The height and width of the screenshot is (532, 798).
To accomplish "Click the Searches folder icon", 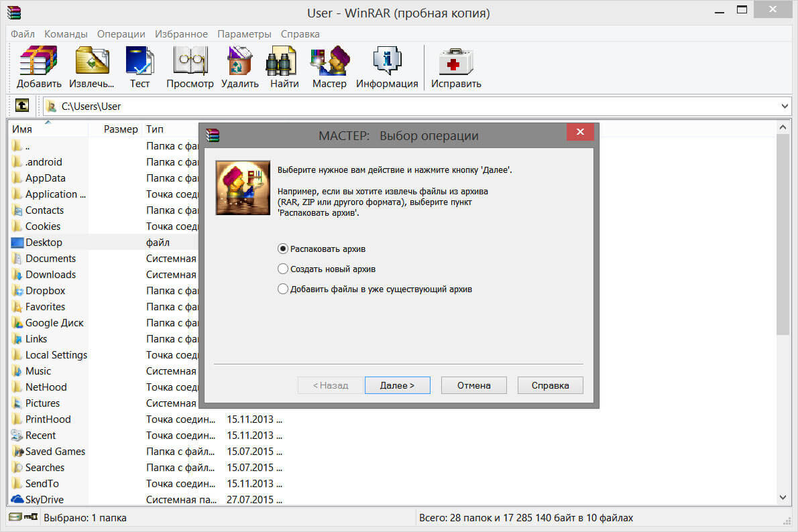I will [x=17, y=468].
